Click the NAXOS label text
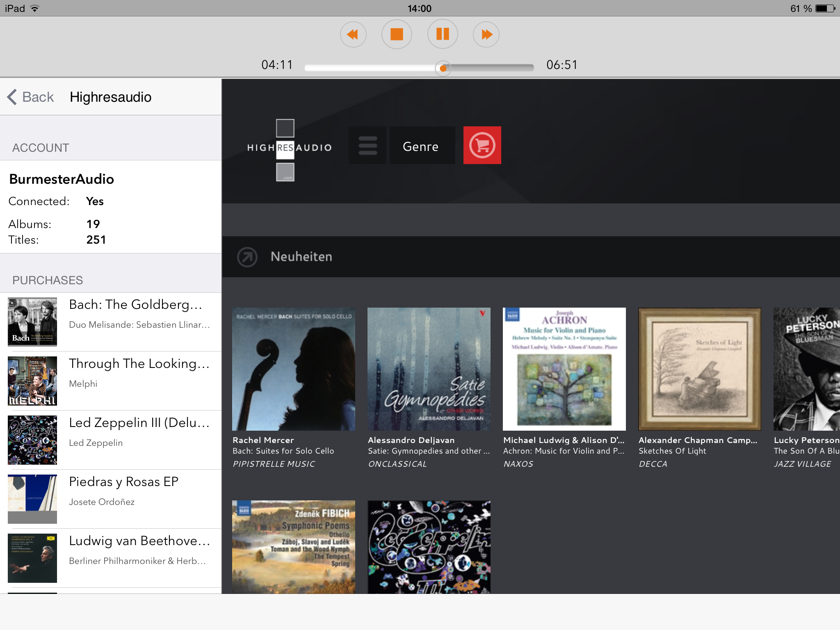This screenshot has width=840, height=630. [518, 464]
